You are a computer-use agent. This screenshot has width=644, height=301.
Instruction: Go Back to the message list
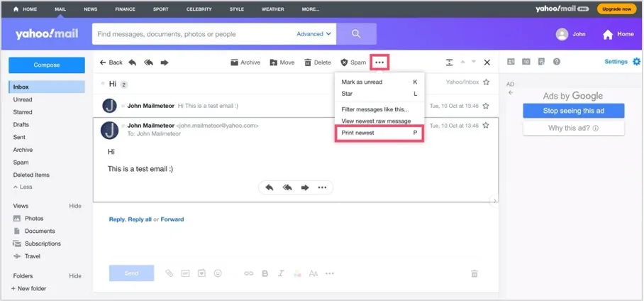pos(111,62)
